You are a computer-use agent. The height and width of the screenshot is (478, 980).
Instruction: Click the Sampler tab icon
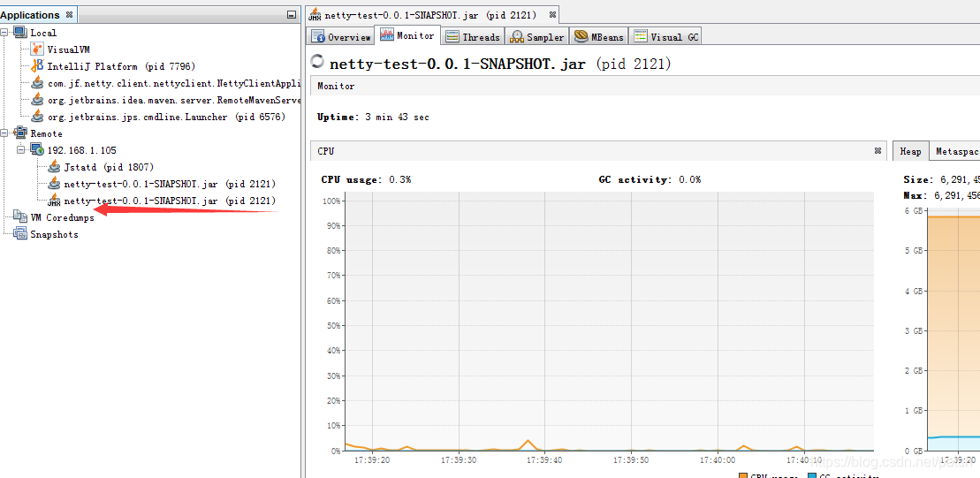point(516,37)
